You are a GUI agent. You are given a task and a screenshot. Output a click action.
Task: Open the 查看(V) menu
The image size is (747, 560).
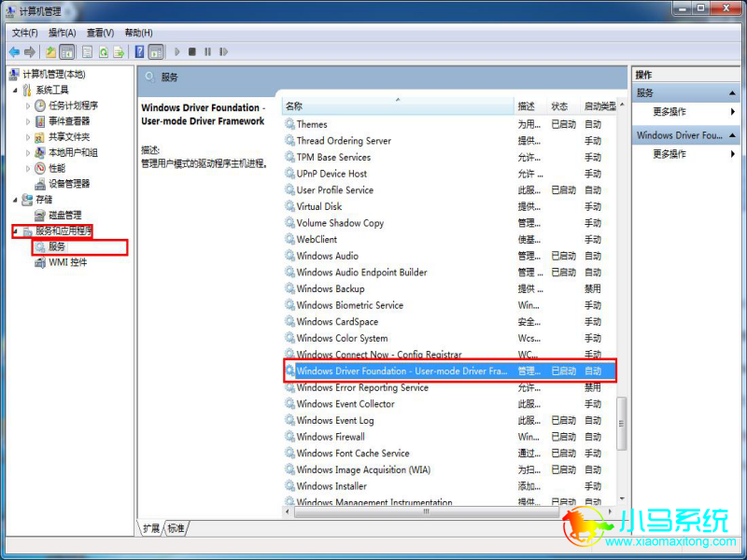100,33
